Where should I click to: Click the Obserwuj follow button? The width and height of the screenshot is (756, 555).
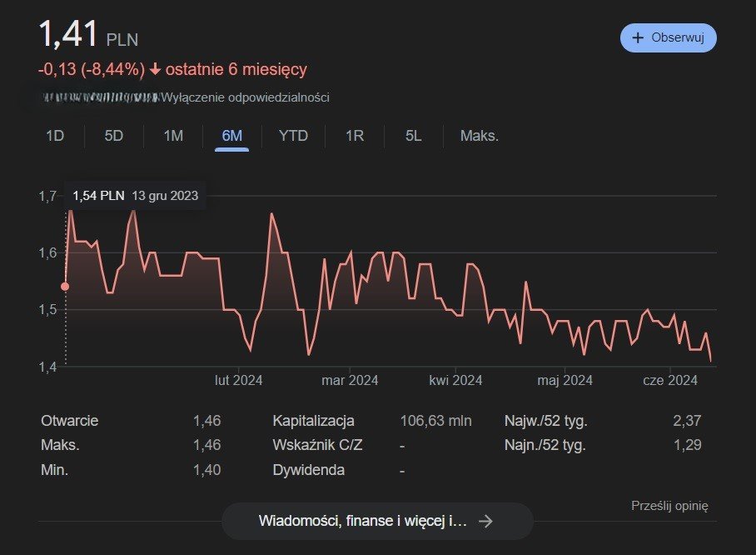click(668, 38)
